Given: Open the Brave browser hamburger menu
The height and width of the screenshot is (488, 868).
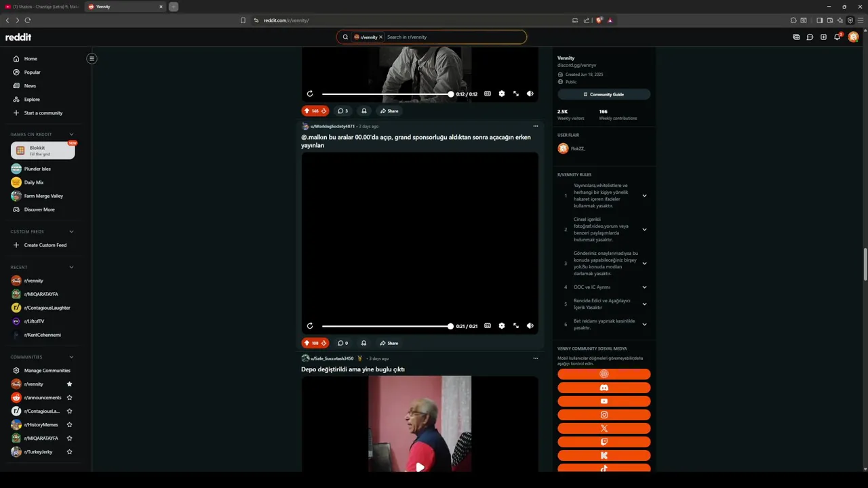Looking at the screenshot, I should [x=860, y=20].
